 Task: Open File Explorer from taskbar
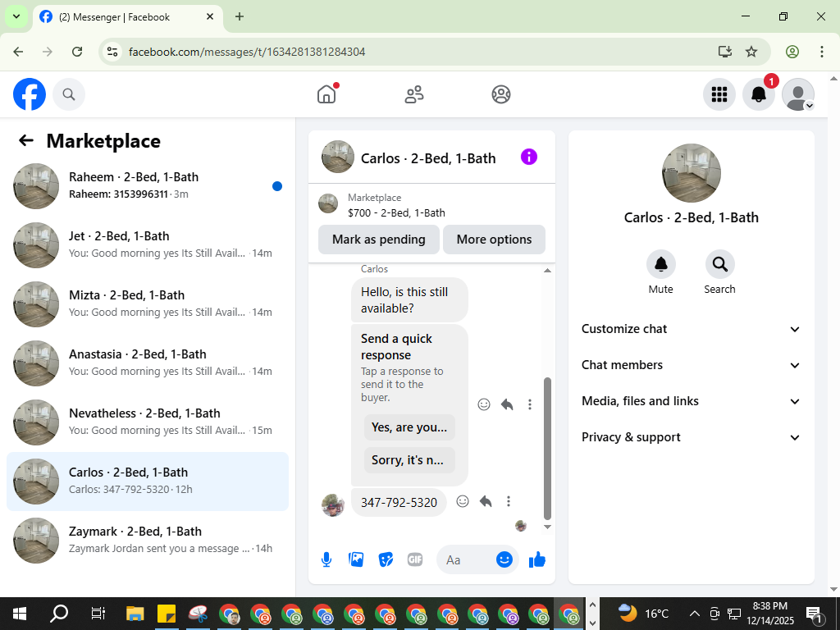click(x=135, y=614)
